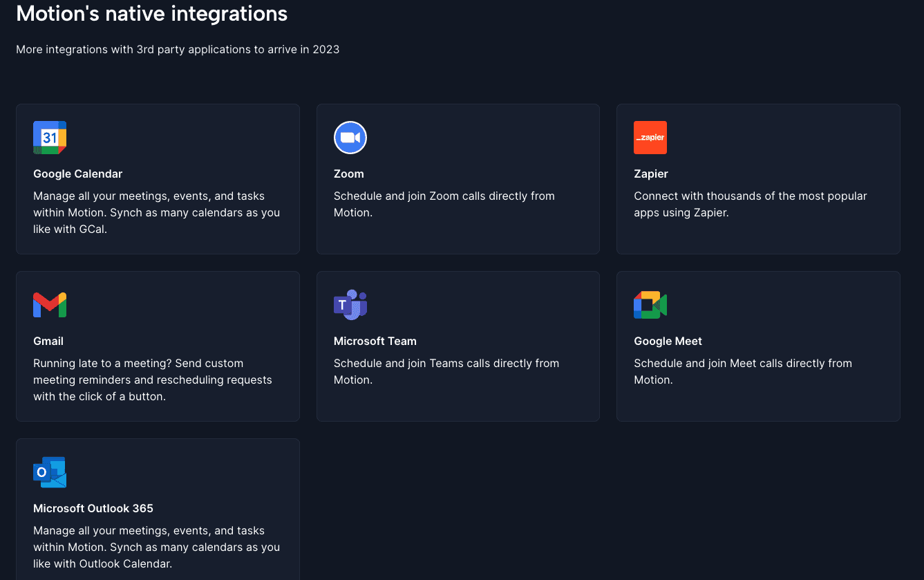This screenshot has height=580, width=924.
Task: Click the Microsoft Teams icon
Action: [x=350, y=305]
